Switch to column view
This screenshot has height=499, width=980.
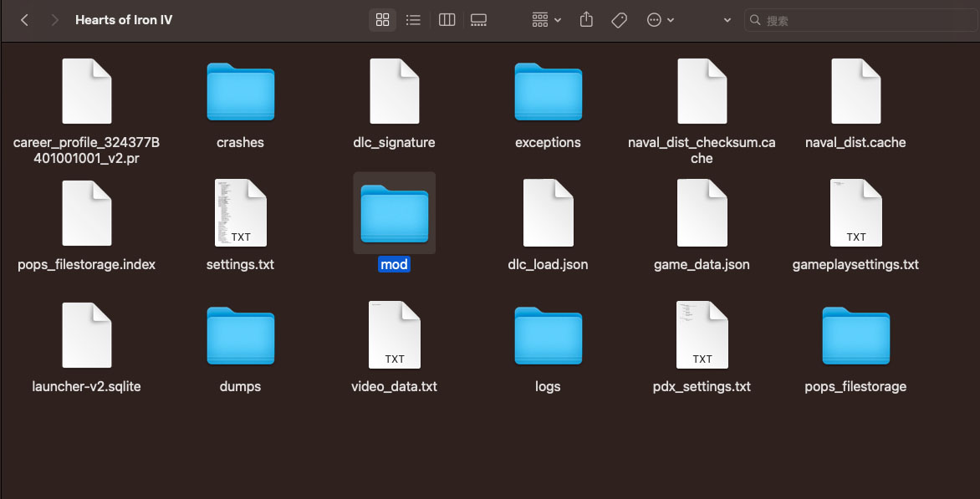447,20
